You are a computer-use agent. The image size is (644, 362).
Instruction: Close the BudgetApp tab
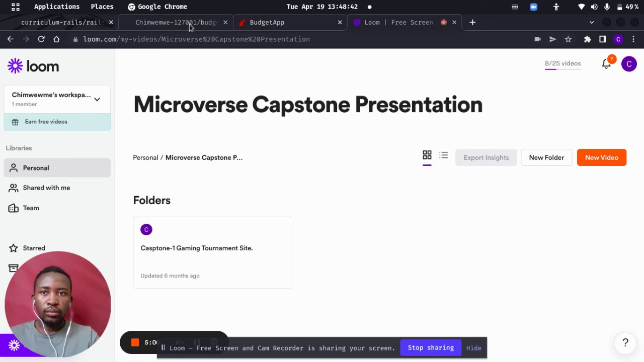tap(340, 22)
